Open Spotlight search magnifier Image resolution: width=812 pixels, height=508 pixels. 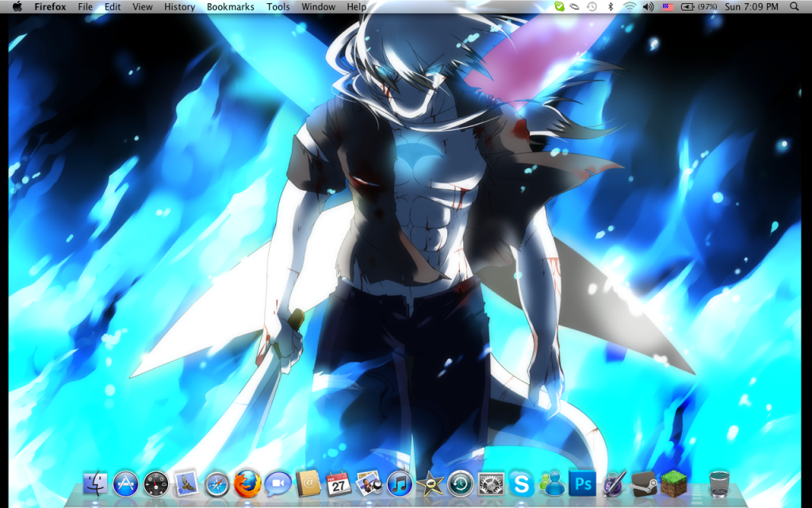pyautogui.click(x=794, y=6)
